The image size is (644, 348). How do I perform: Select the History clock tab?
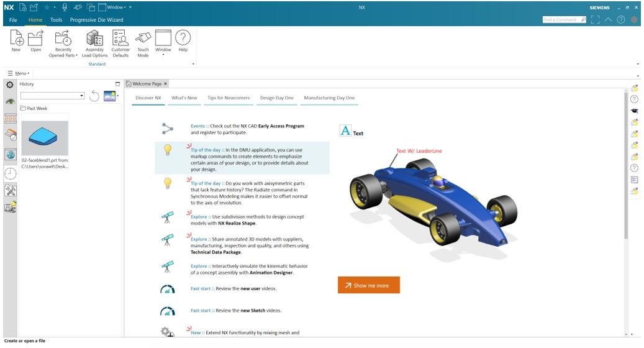pyautogui.click(x=11, y=173)
